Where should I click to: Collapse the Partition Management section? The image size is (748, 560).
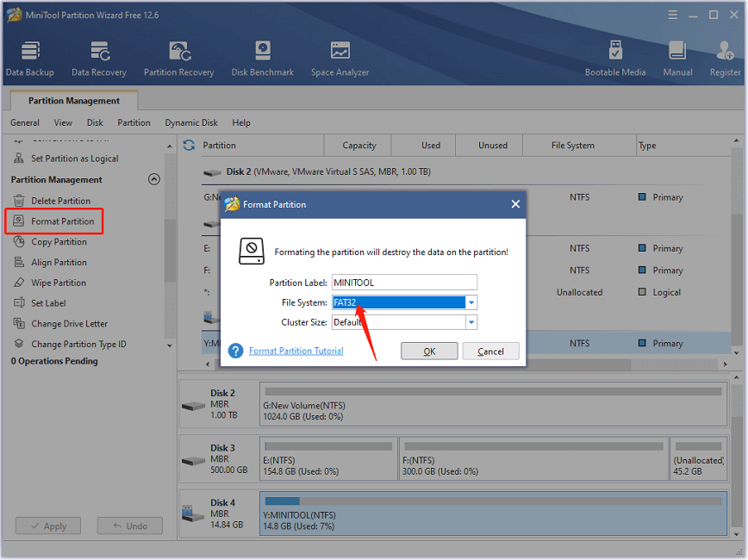pyautogui.click(x=153, y=179)
